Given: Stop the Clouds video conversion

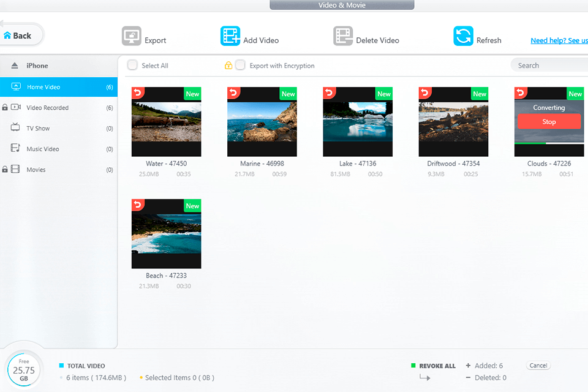Looking at the screenshot, I should click(549, 122).
